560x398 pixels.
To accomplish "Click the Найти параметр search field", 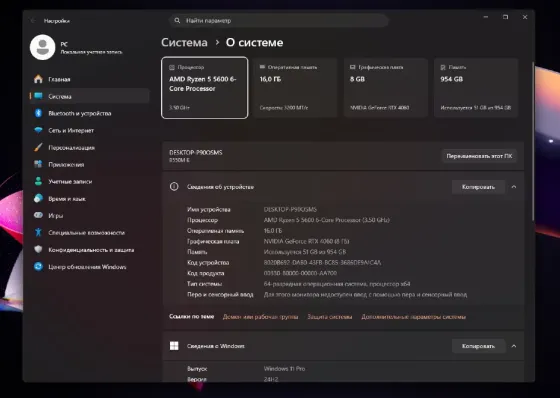I will pos(279,21).
